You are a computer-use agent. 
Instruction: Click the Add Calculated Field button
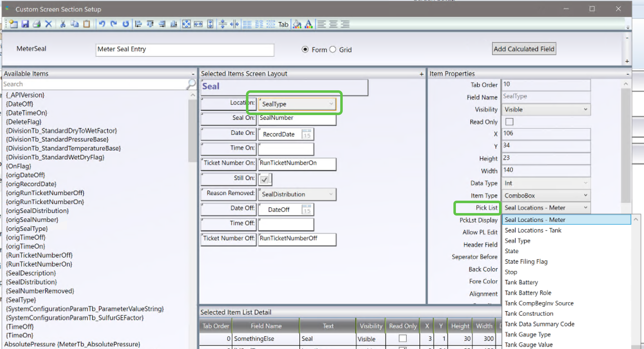[x=524, y=49]
